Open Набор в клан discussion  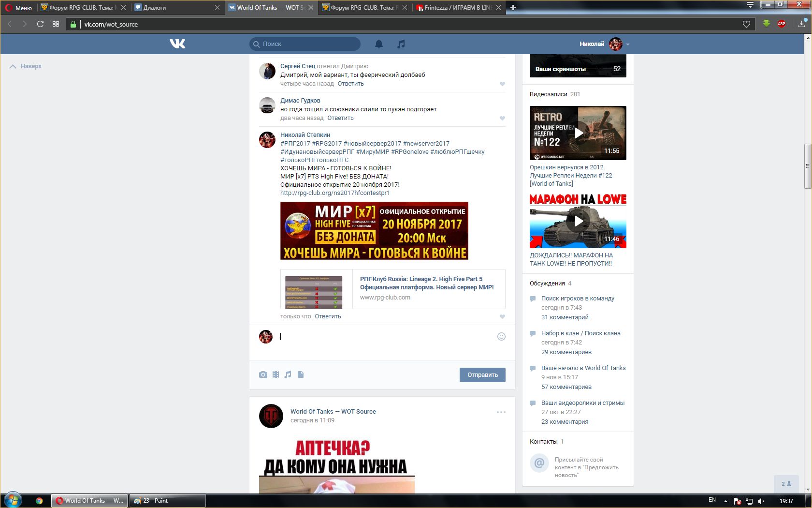pos(580,333)
